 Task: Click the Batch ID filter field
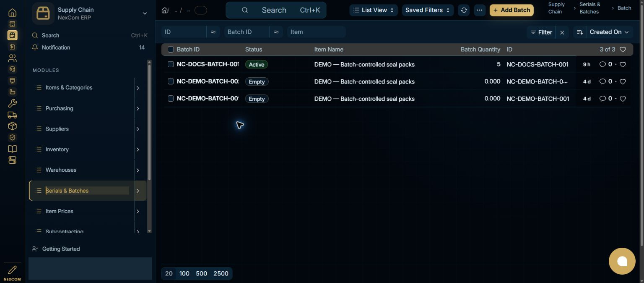[x=247, y=32]
